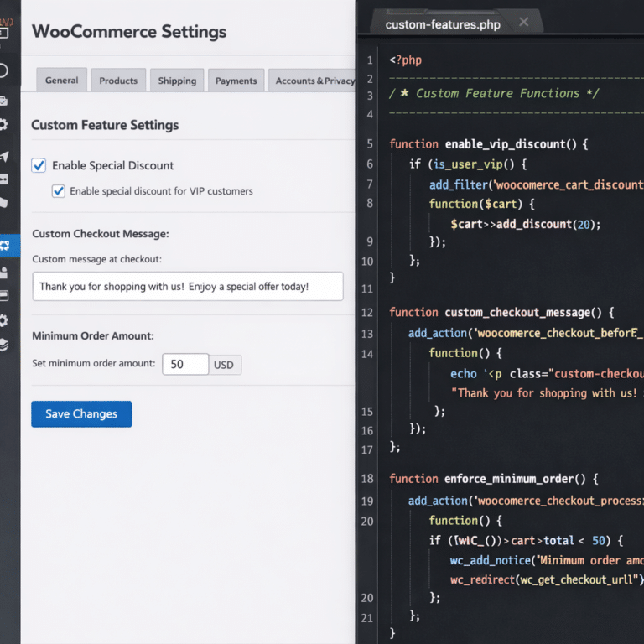The height and width of the screenshot is (644, 644).
Task: Click enable_vip_discount() function name in code
Action: tap(511, 144)
